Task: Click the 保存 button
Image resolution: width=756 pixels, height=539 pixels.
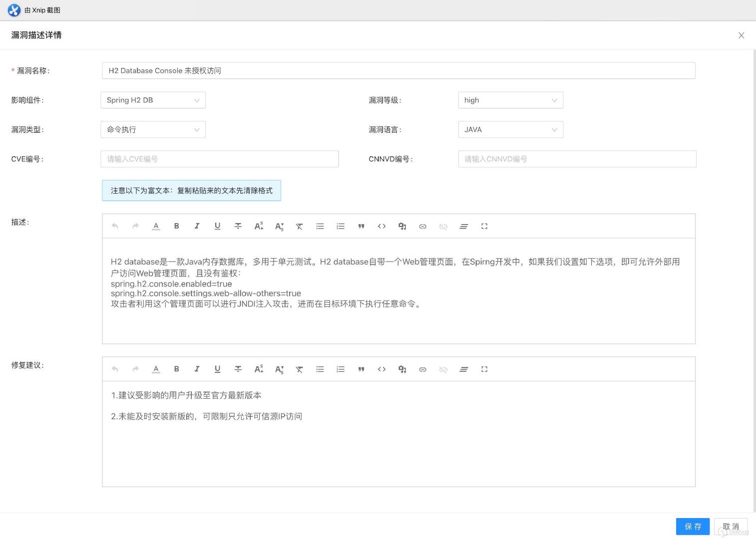Action: click(x=693, y=526)
